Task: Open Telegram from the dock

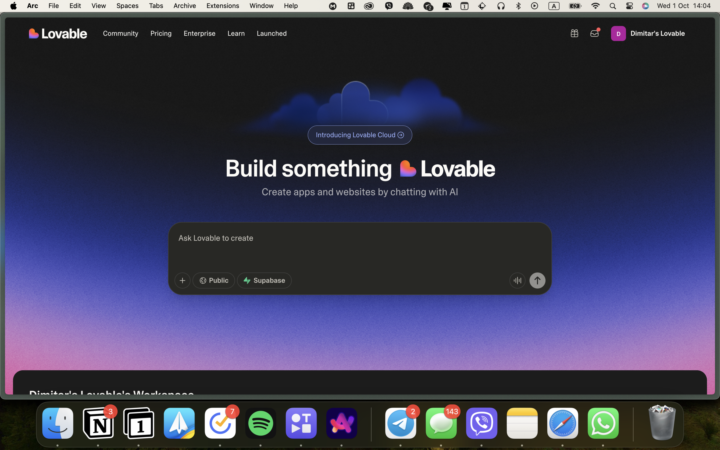Action: [x=401, y=423]
